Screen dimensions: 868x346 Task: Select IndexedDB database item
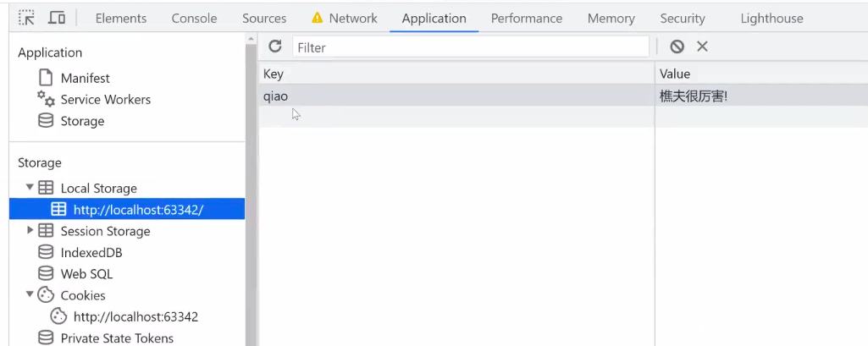(91, 252)
